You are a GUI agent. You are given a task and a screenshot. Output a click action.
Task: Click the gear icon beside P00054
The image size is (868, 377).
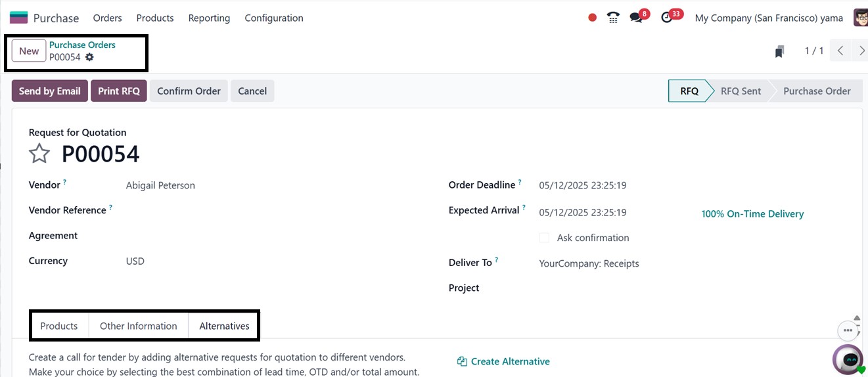pos(89,57)
